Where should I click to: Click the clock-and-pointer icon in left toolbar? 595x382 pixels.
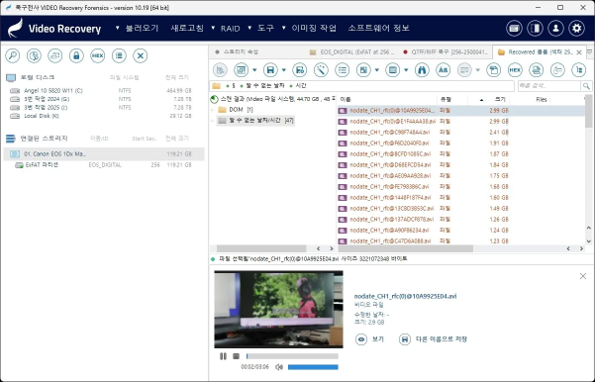34,56
